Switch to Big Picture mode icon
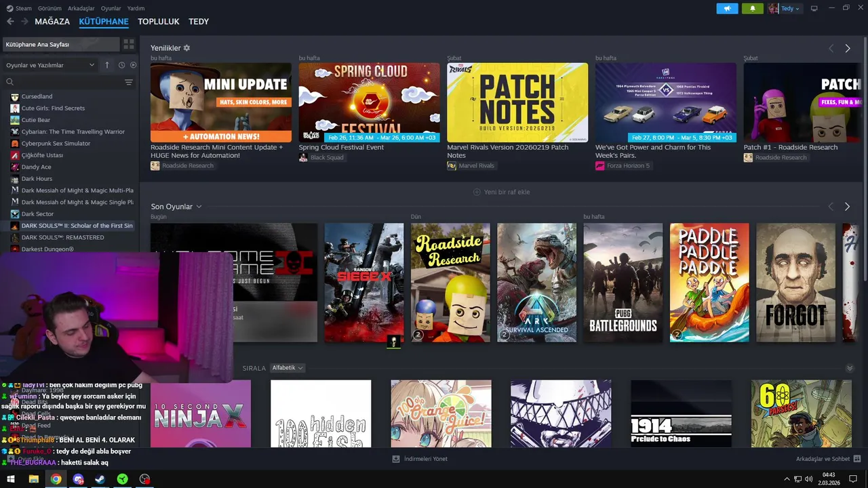This screenshot has height=488, width=868. [x=814, y=8]
